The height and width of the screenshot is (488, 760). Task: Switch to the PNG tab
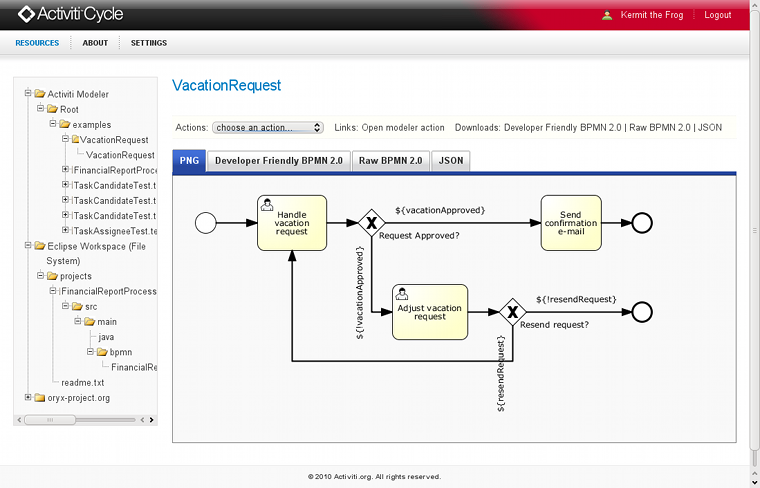(x=189, y=160)
